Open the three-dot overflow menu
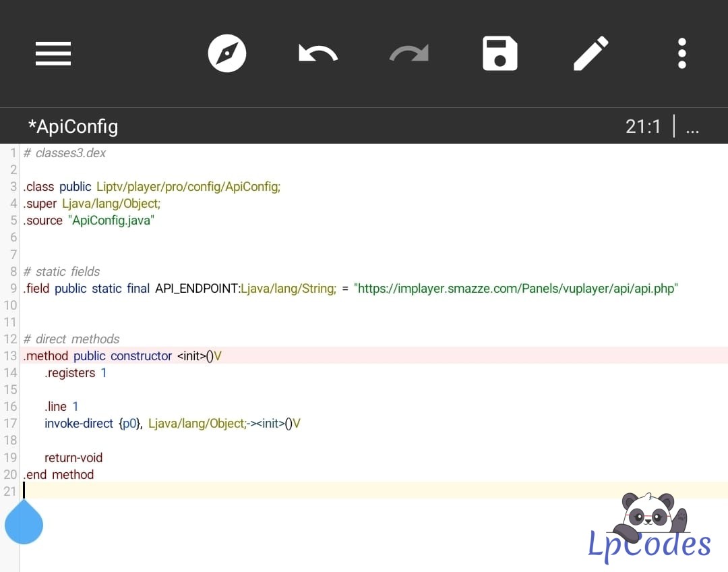Viewport: 728px width, 572px height. click(x=681, y=53)
